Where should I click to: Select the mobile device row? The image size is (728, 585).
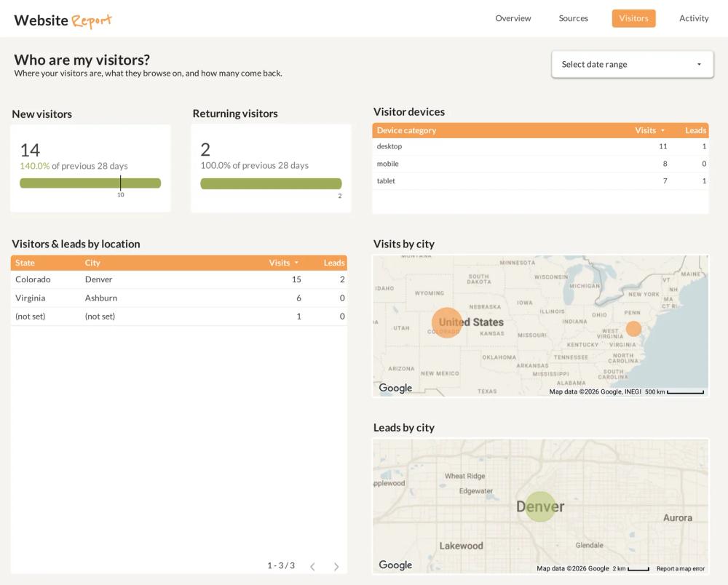(540, 164)
